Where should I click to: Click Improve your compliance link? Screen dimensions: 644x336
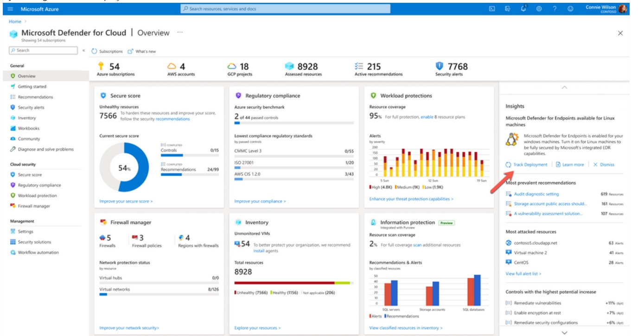pyautogui.click(x=260, y=201)
